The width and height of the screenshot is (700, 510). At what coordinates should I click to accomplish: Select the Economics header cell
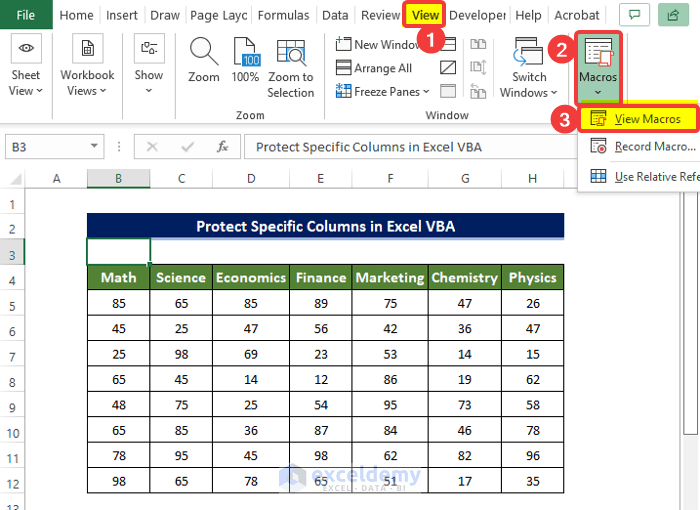251,277
